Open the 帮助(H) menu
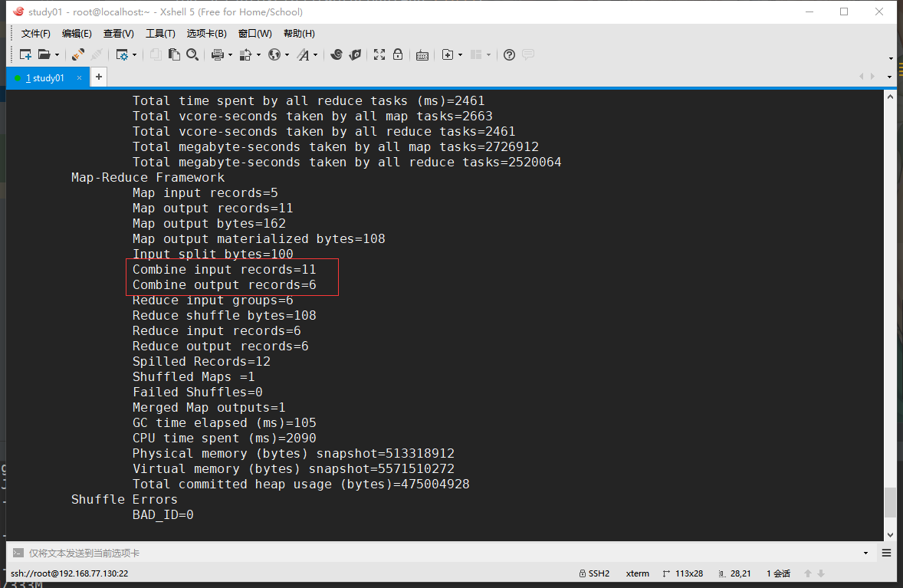The height and width of the screenshot is (588, 903). point(299,34)
